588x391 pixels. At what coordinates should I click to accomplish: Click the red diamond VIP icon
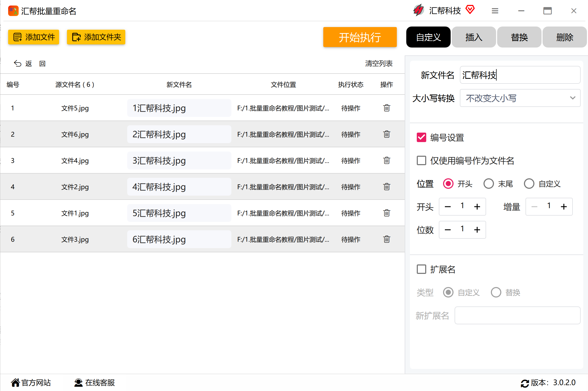pyautogui.click(x=470, y=10)
